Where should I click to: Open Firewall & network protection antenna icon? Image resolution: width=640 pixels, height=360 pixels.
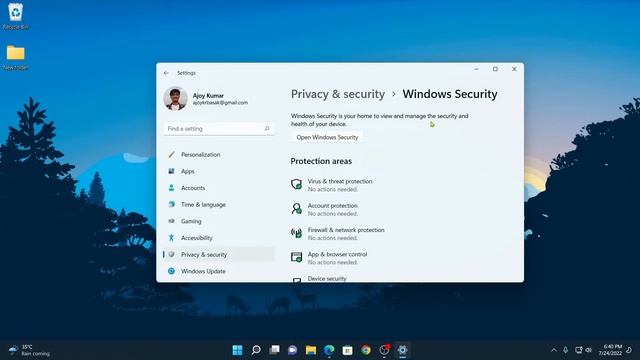[x=296, y=233]
